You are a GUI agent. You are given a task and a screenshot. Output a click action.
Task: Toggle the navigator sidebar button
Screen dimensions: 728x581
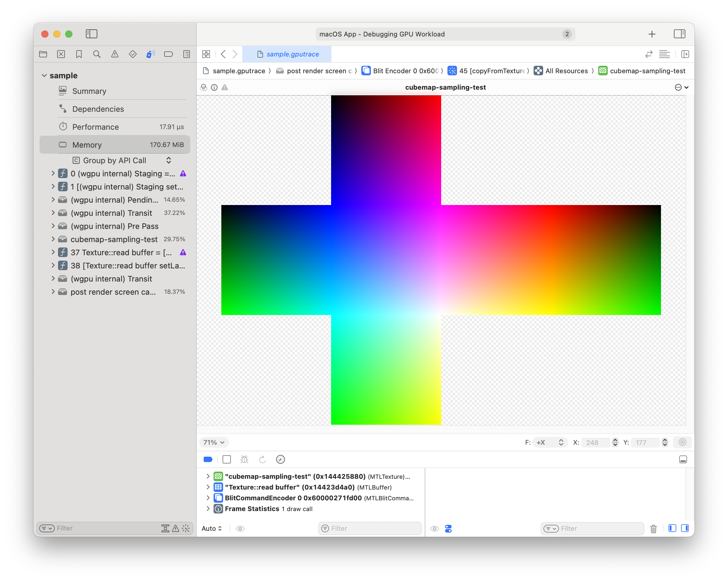[x=92, y=34]
